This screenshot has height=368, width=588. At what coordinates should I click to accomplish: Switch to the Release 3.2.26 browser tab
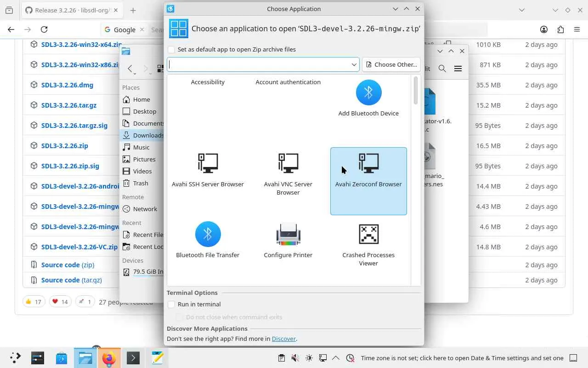(72, 10)
